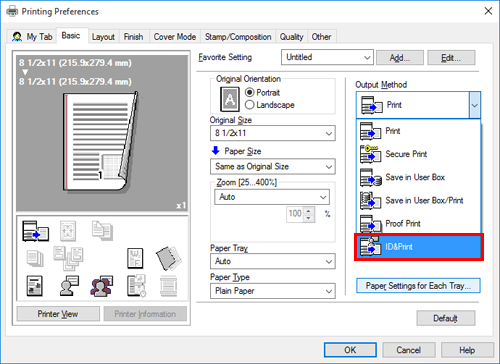This screenshot has width=500, height=364.
Task: Open the Original Size dropdown
Action: click(273, 133)
